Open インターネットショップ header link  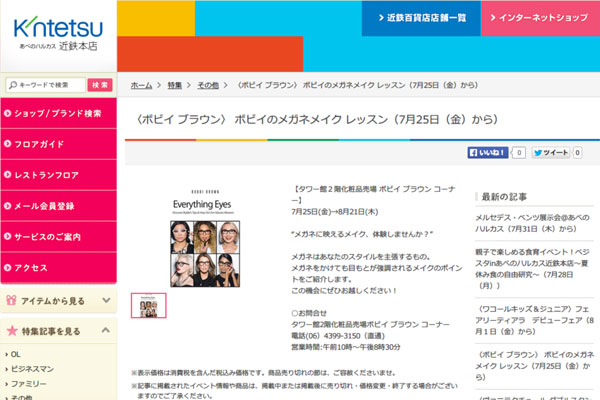pyautogui.click(x=540, y=18)
